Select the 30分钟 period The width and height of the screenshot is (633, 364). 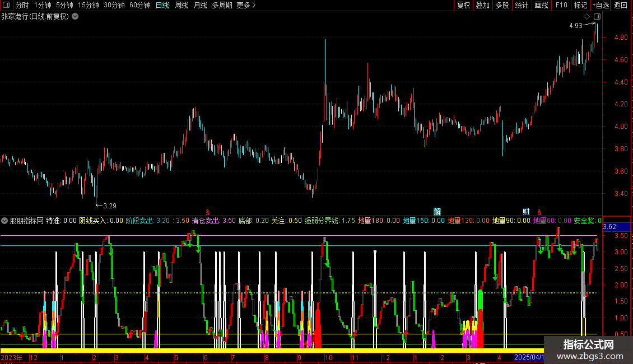114,5
